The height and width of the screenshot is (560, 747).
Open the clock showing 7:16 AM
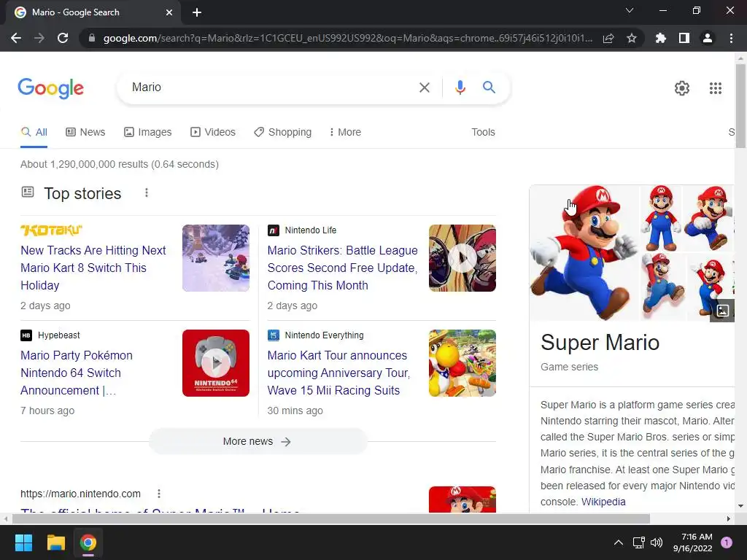pos(692,542)
